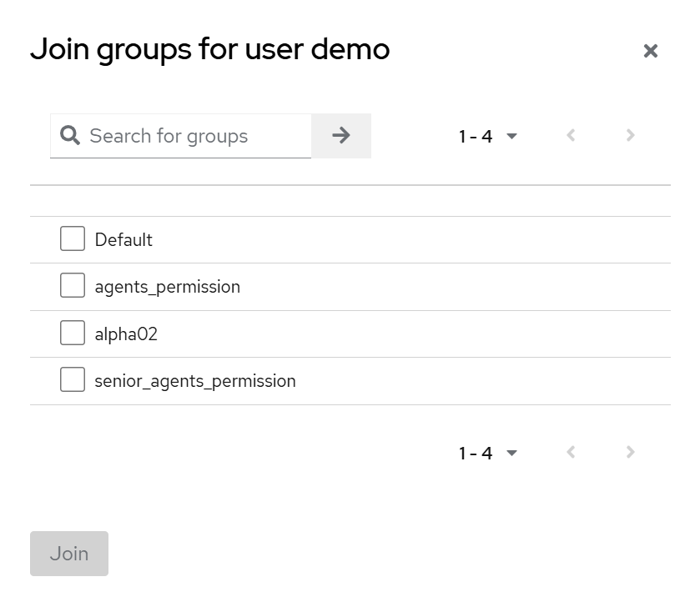Enable the senior_agents_permission checkbox
This screenshot has height=602, width=700.
[x=73, y=380]
